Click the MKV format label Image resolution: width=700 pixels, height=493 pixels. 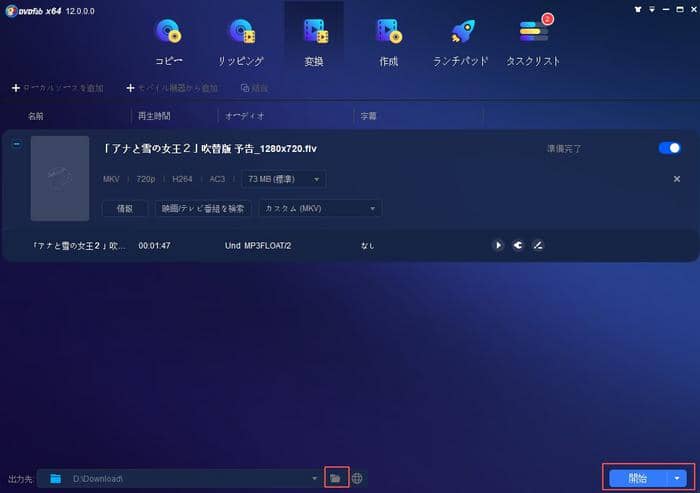tap(111, 179)
